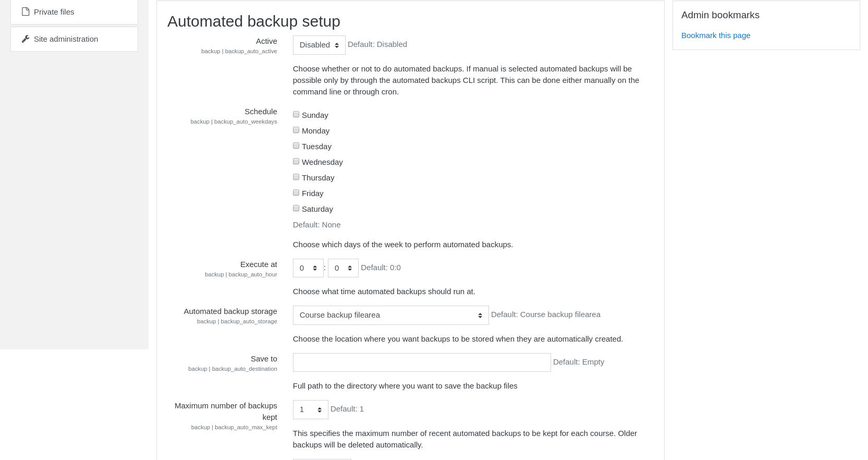Click inside the Save to path field
The image size is (868, 460).
pos(421,362)
